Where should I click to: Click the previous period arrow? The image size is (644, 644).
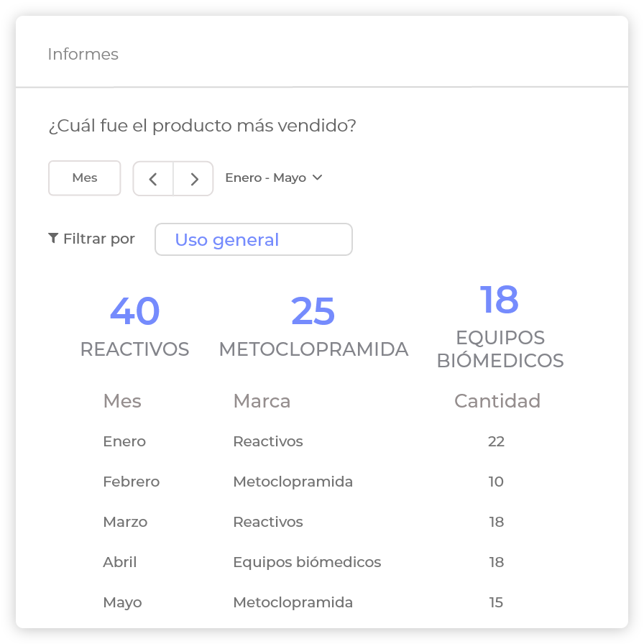(153, 179)
